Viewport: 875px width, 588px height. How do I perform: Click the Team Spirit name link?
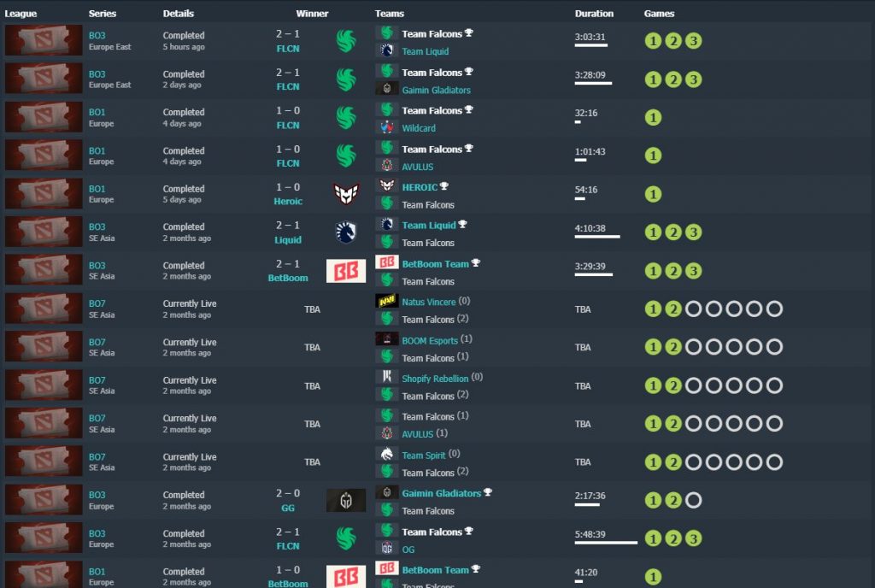(424, 456)
